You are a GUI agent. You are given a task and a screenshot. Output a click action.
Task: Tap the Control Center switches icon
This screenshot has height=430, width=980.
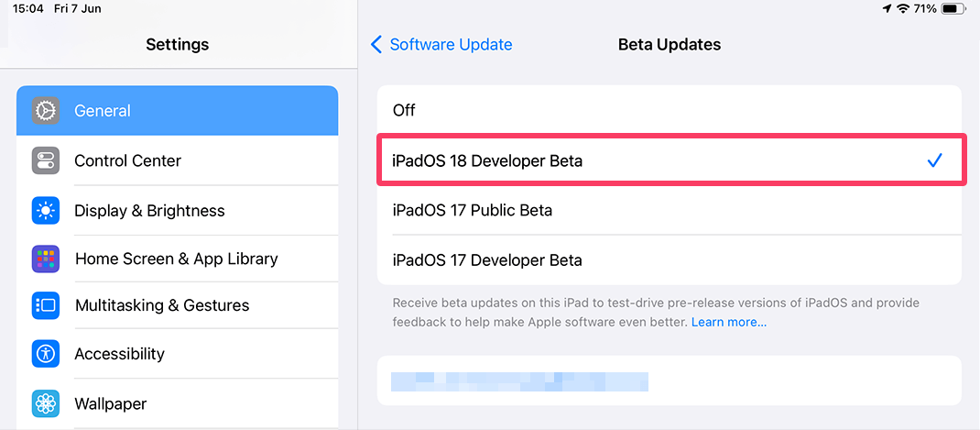click(46, 161)
